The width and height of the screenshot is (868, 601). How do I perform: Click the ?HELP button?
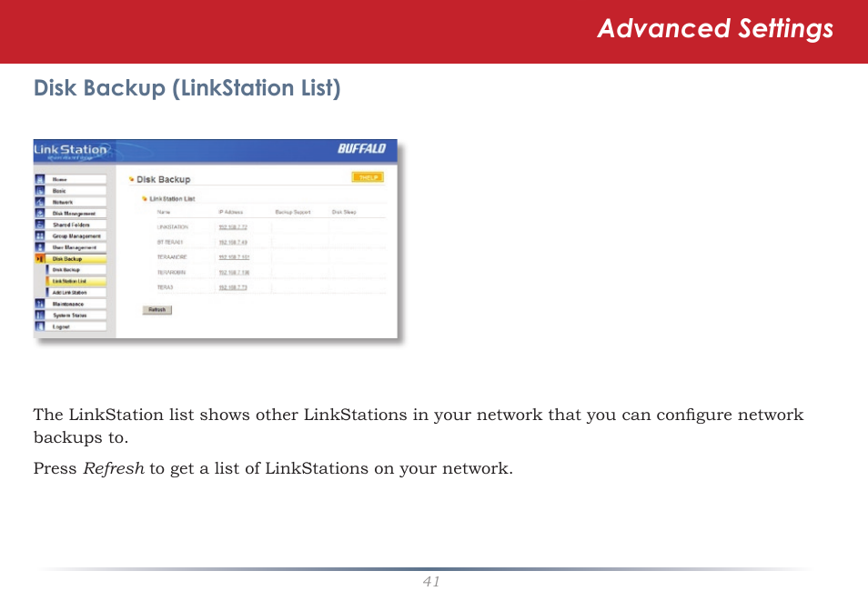[x=368, y=176]
